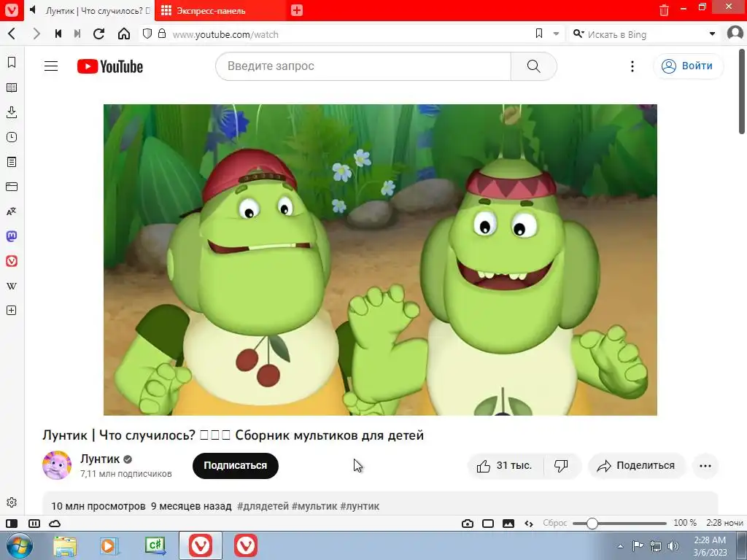The image size is (747, 560).
Task: Open the Reading List side panel
Action: pyautogui.click(x=12, y=87)
